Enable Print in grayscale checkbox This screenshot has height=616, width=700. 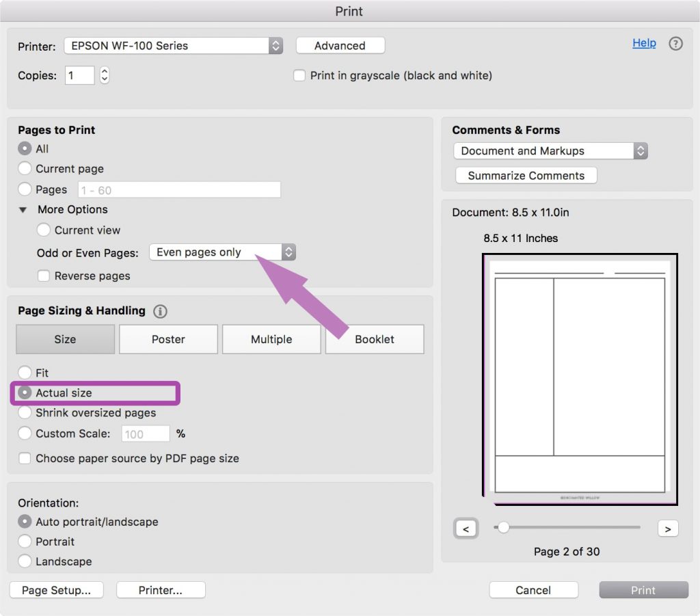299,76
